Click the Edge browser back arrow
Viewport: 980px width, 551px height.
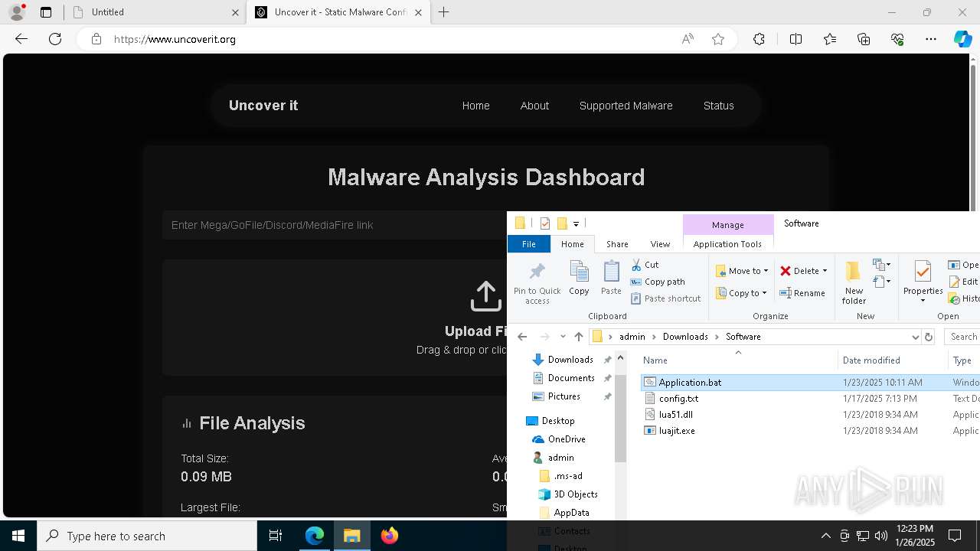click(21, 39)
